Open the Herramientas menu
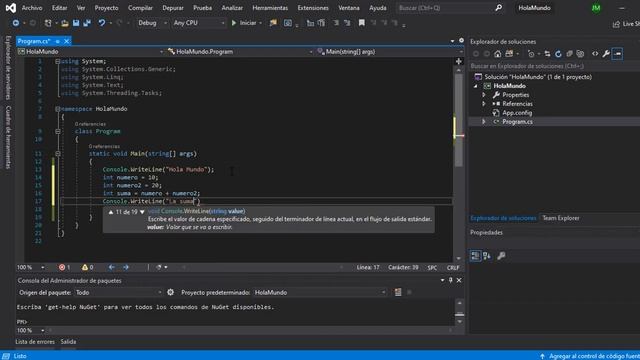The width and height of the screenshot is (640, 360). click(270, 8)
